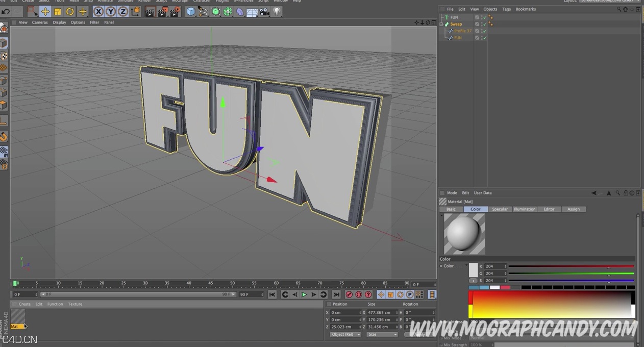Toggle editor visibility dot for the Sweep object
This screenshot has height=347, width=644.
483,23
